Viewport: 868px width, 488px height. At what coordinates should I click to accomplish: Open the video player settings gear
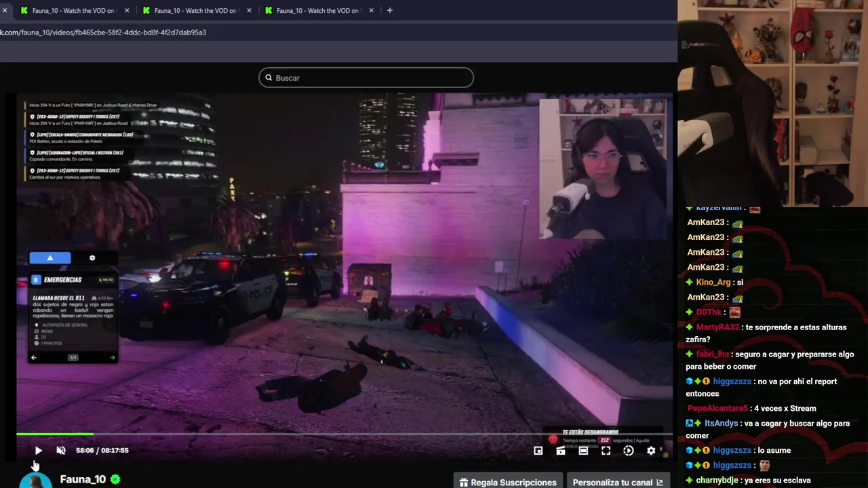[x=651, y=451]
